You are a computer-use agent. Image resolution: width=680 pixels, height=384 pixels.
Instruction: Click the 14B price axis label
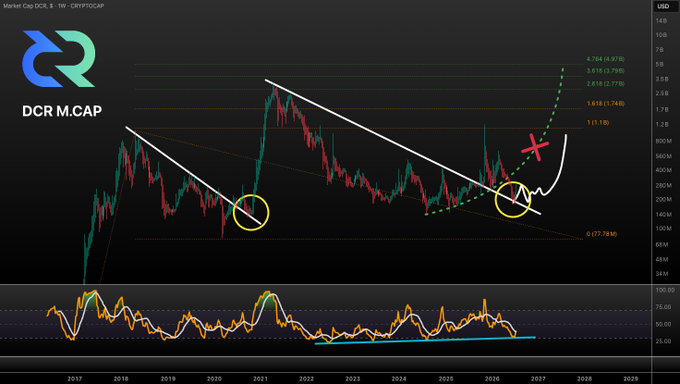coord(661,21)
